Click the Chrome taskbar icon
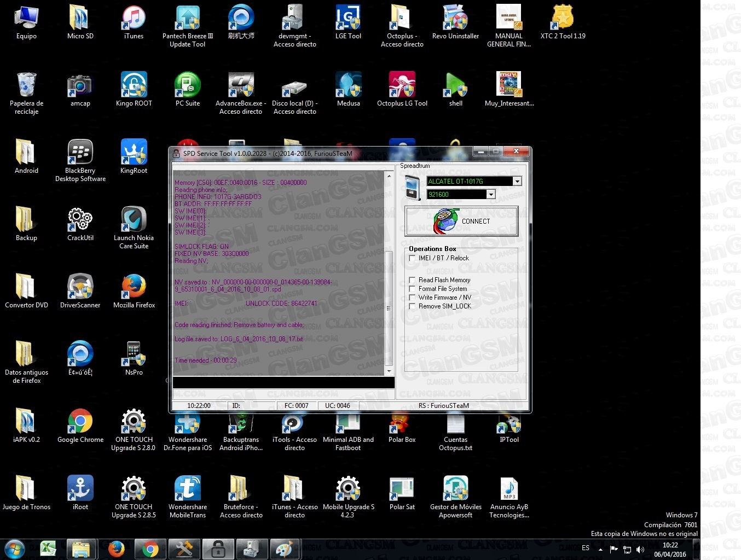Viewport: 741px width, 560px height. pyautogui.click(x=150, y=549)
